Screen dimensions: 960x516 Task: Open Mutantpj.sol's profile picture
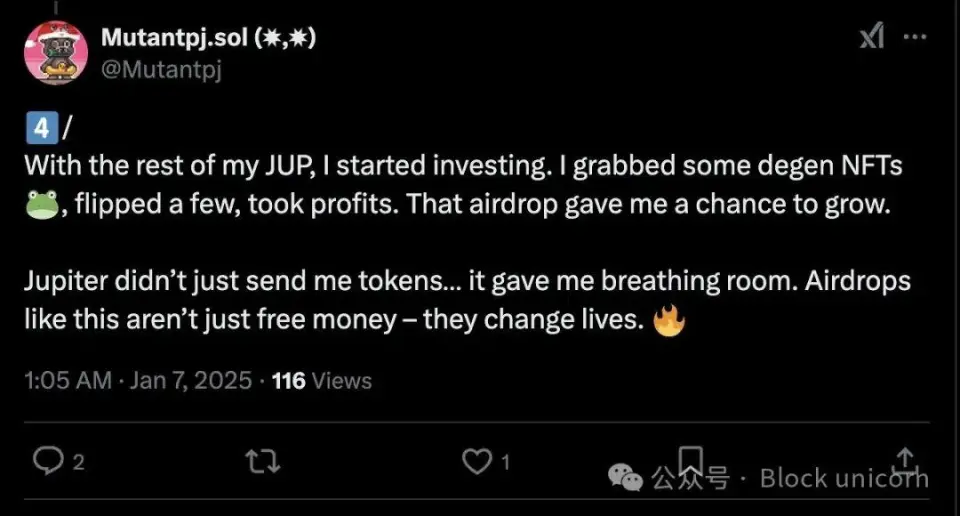click(x=56, y=51)
